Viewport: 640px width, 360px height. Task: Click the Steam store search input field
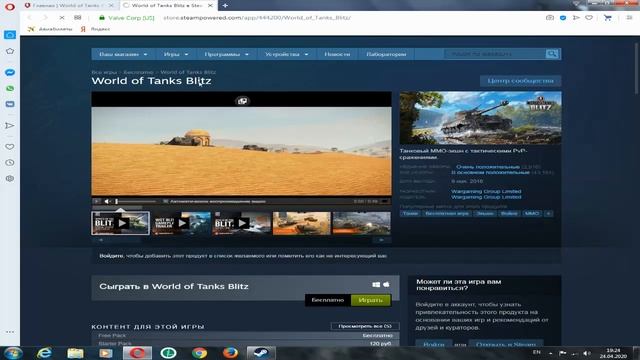click(x=496, y=54)
